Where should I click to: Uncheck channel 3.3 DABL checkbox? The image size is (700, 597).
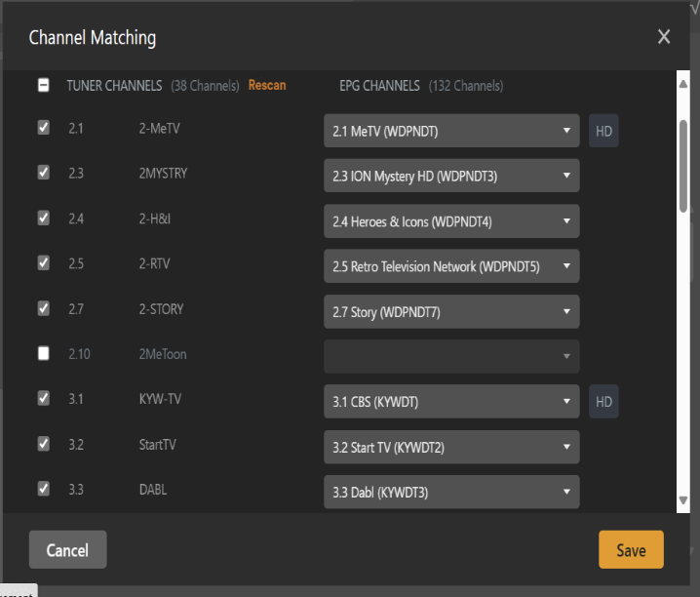click(x=43, y=489)
